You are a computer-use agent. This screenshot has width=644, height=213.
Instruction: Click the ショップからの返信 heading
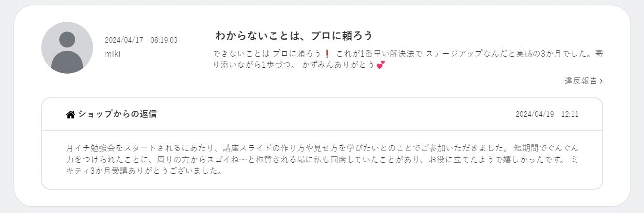tap(117, 114)
